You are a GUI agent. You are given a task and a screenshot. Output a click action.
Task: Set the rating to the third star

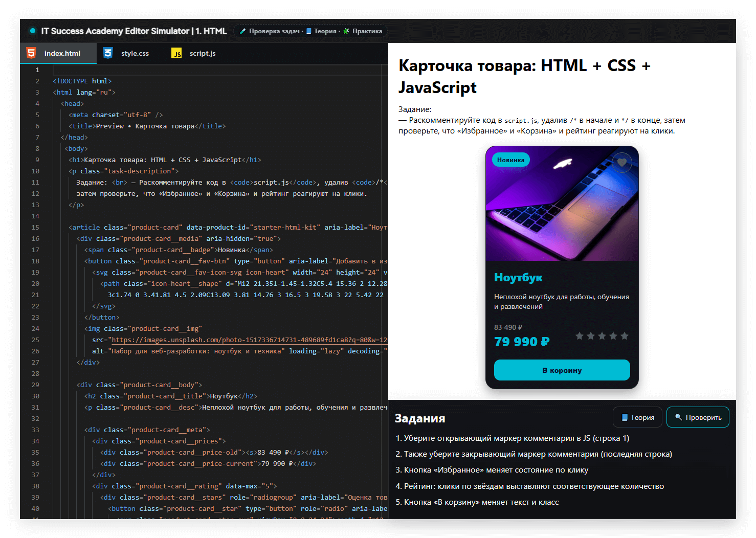pyautogui.click(x=602, y=336)
